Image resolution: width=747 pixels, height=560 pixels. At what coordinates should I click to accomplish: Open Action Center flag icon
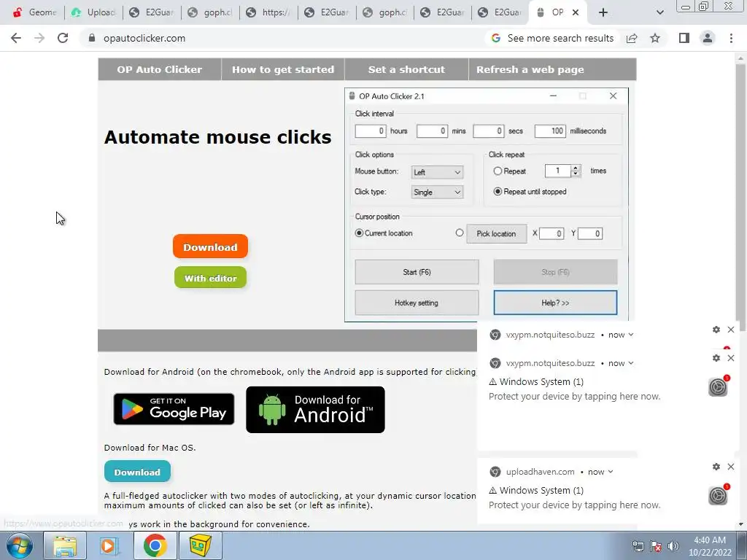coord(656,546)
